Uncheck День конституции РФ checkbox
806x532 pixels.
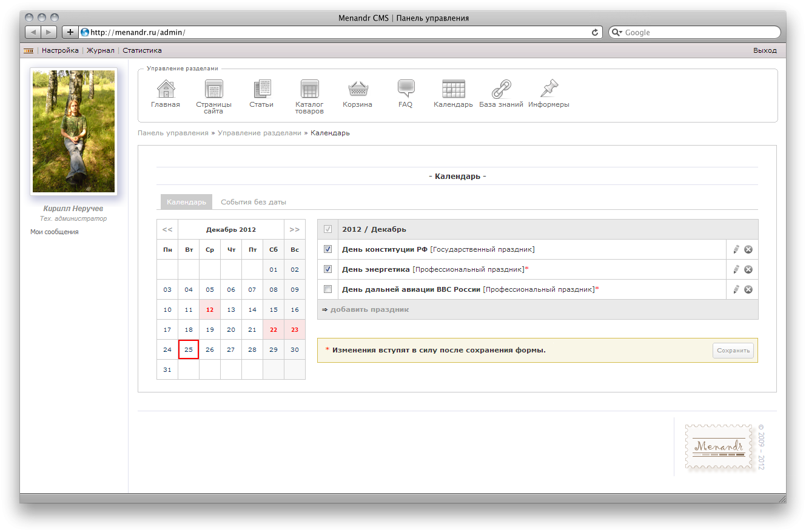[328, 249]
